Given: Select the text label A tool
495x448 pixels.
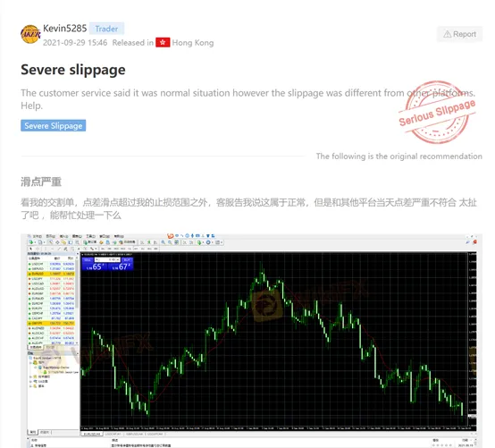Looking at the screenshot, I should coord(79,249).
